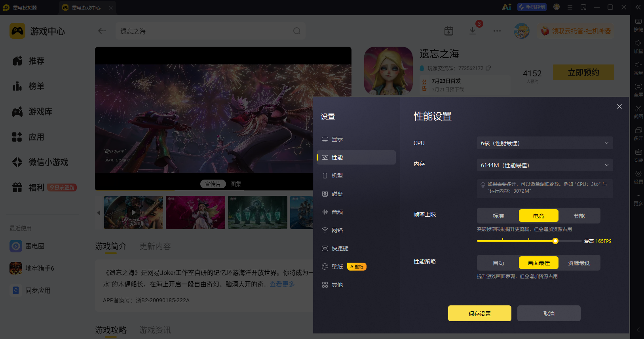Screen dimensions: 644x339
Task: Switch to 图集 gallery tab
Action: click(x=236, y=184)
